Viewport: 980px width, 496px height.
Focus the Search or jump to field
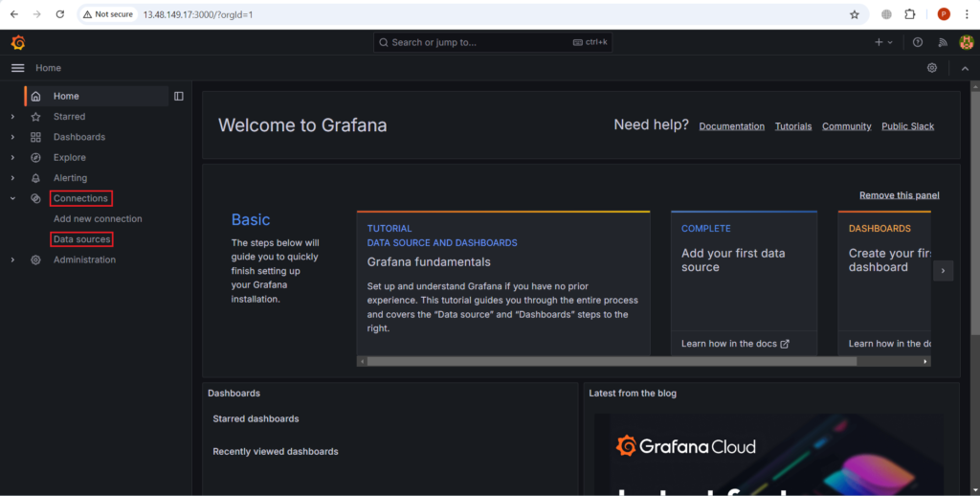coord(493,42)
